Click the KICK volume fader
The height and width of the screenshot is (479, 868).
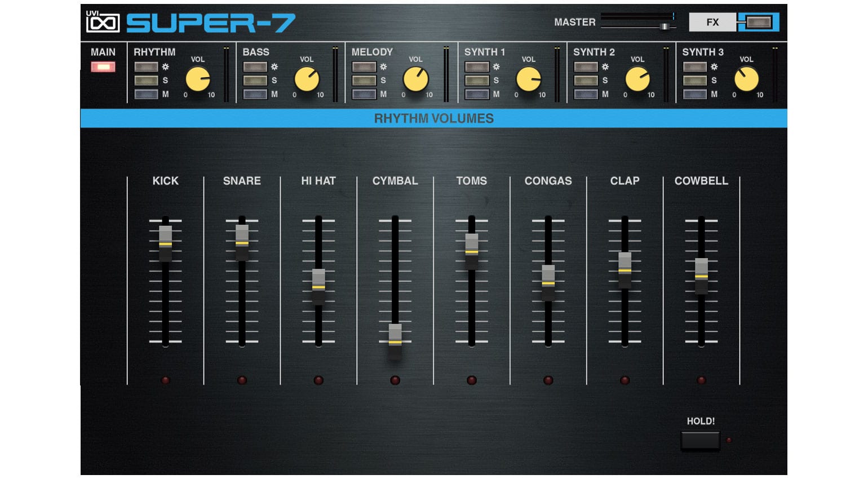coord(165,243)
